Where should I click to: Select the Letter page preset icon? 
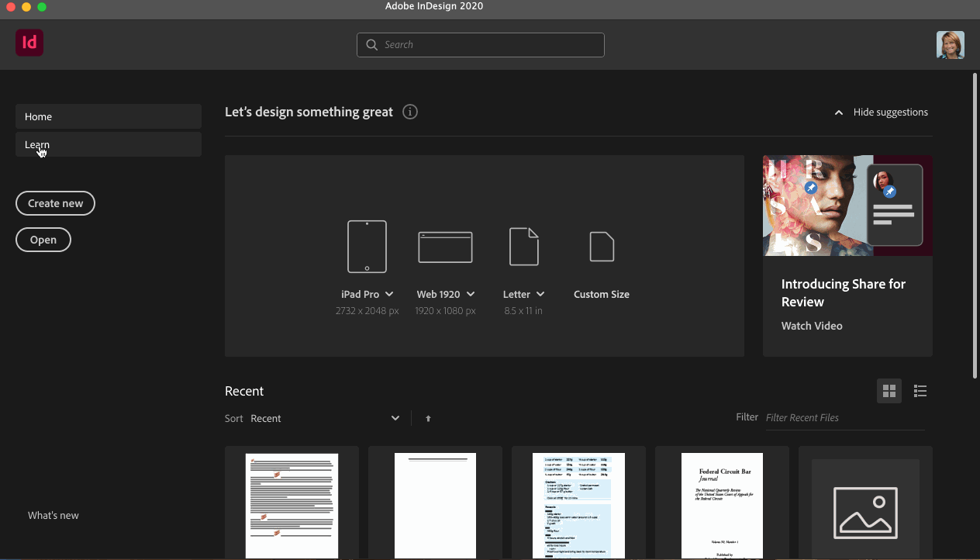pyautogui.click(x=523, y=247)
